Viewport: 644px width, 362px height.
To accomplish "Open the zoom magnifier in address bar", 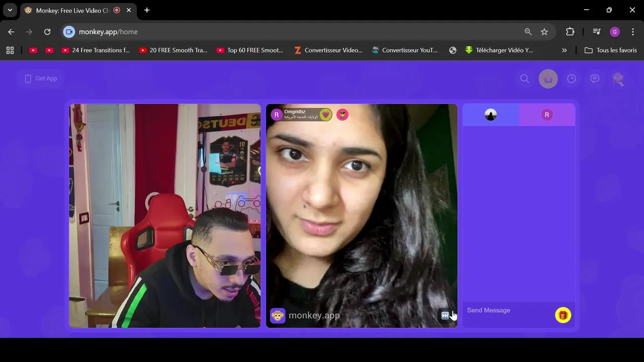I will [528, 32].
